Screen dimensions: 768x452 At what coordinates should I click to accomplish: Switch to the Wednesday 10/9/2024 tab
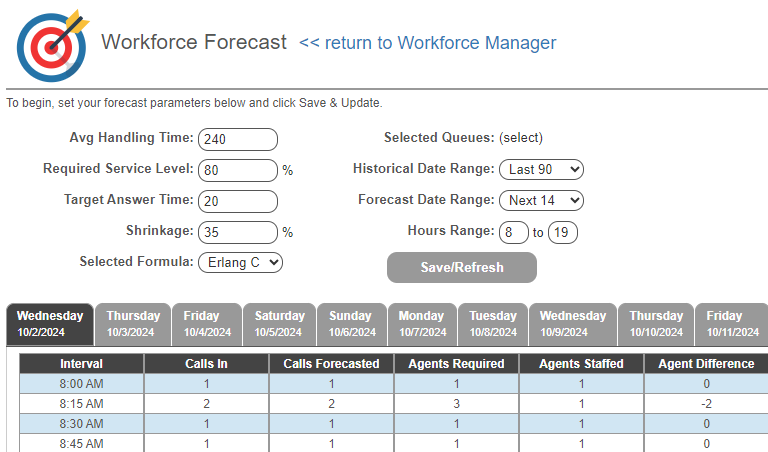[x=573, y=324]
